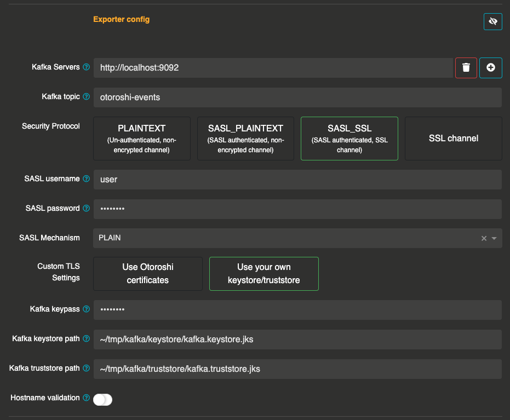Click the help icon next to Kafka topic
The height and width of the screenshot is (420, 510).
(86, 97)
